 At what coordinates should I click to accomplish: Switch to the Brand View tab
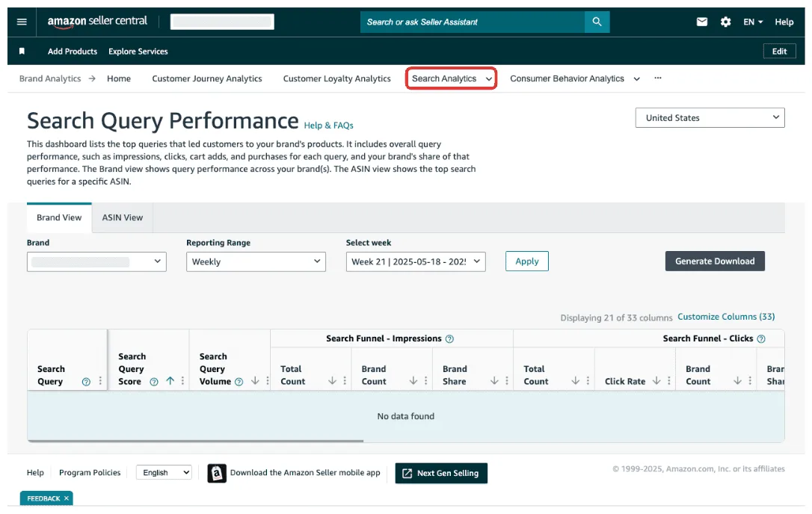tap(59, 217)
